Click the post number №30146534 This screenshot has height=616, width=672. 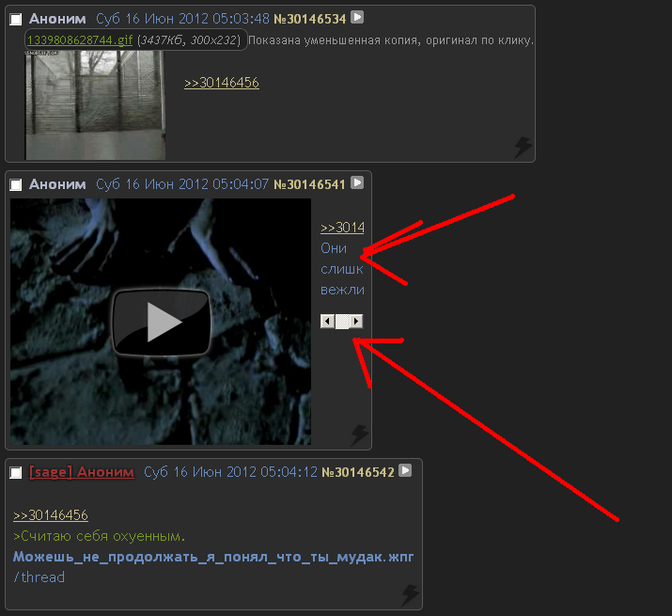coord(310,20)
